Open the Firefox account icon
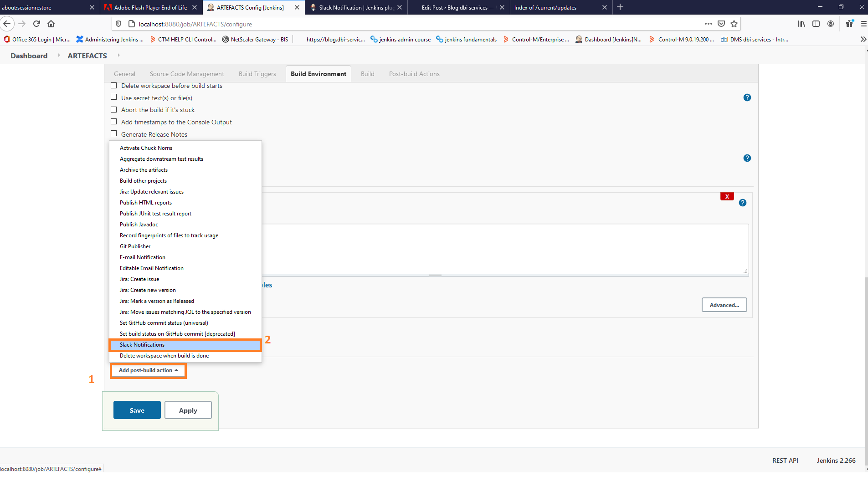The height and width of the screenshot is (491, 868). pos(831,24)
